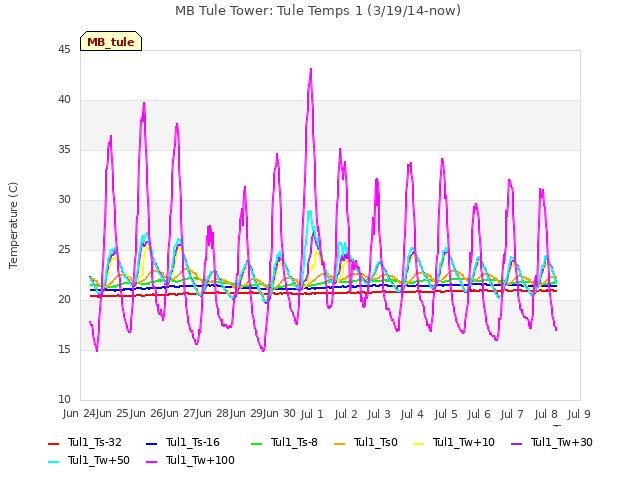Select the Tul1_Tw+30 legend label
The image size is (640, 480).
click(562, 442)
